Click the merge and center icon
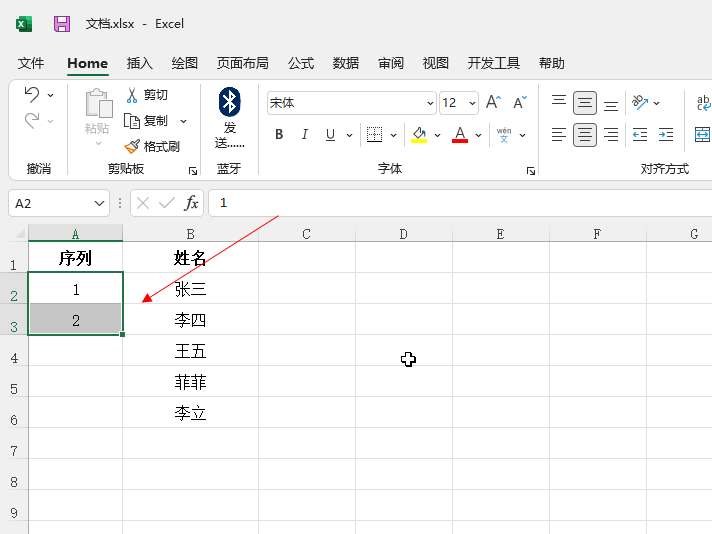The height and width of the screenshot is (534, 712). click(702, 134)
